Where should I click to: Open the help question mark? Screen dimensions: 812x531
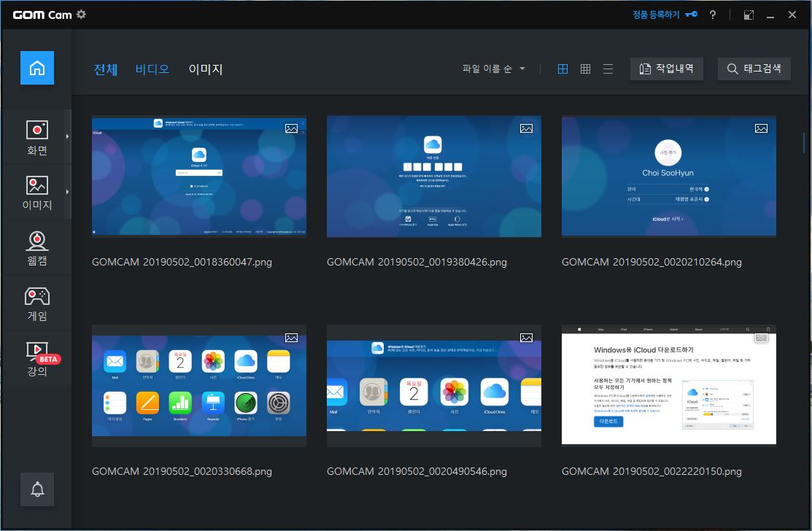click(x=713, y=15)
